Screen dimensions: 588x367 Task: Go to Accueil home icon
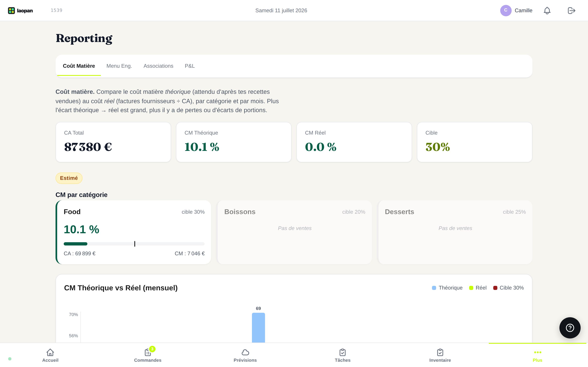[x=50, y=355]
